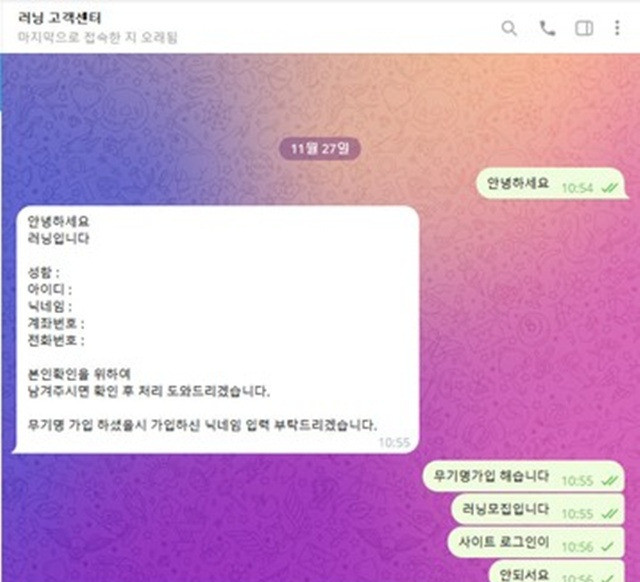Viewport: 640px width, 582px height.
Task: Click single checkmark on 사이트 로그인이 message
Action: 608,546
